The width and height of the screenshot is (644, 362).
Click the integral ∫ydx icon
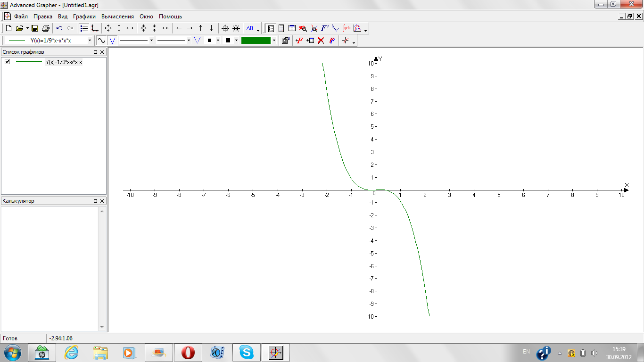tap(347, 28)
